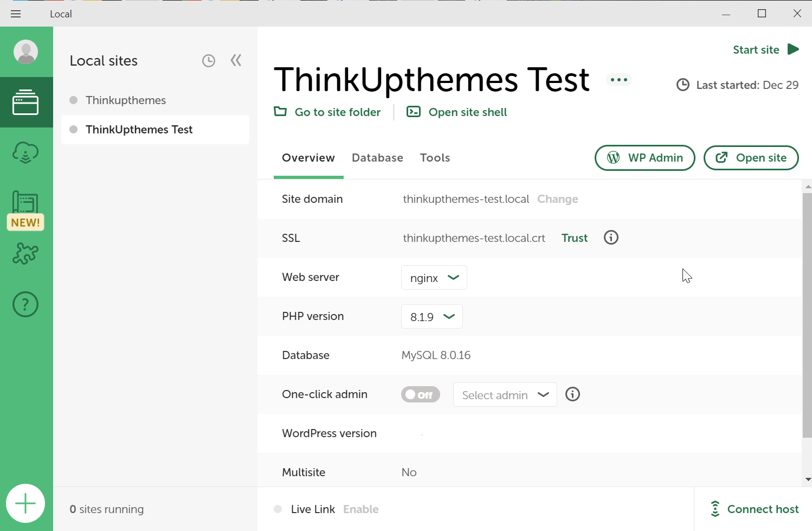Click the site shell terminal icon

pos(414,112)
